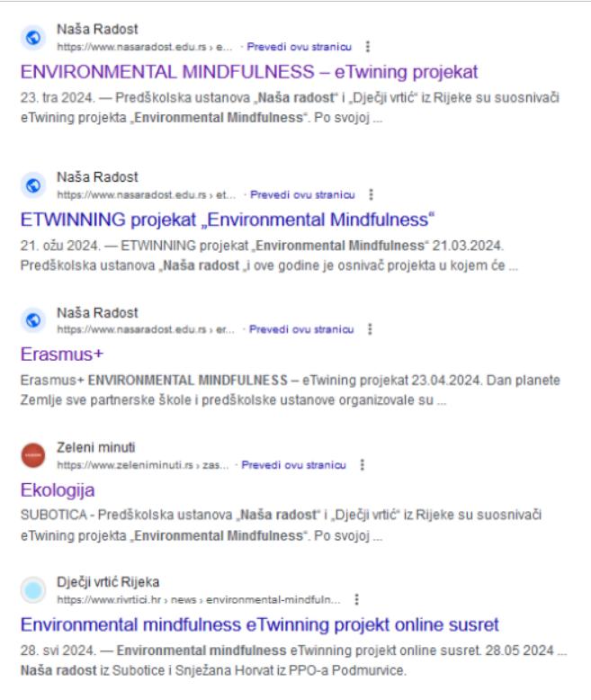
Task: Open three-dot menu for first Naša Radost result
Action: [x=367, y=46]
